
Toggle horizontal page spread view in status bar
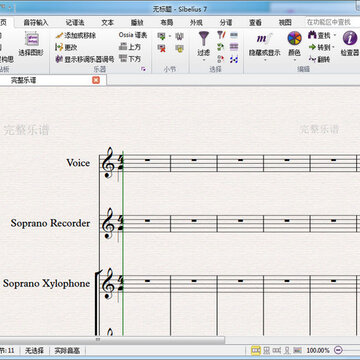point(256,350)
